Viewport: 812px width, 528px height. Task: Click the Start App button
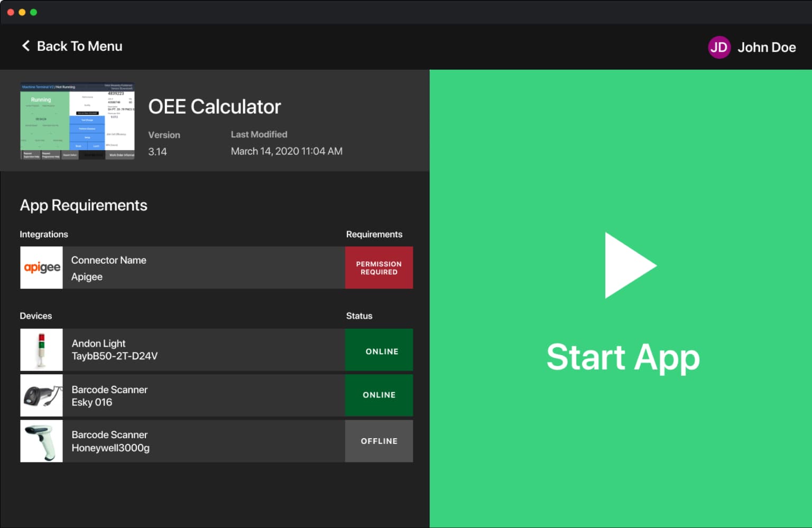[623, 358]
